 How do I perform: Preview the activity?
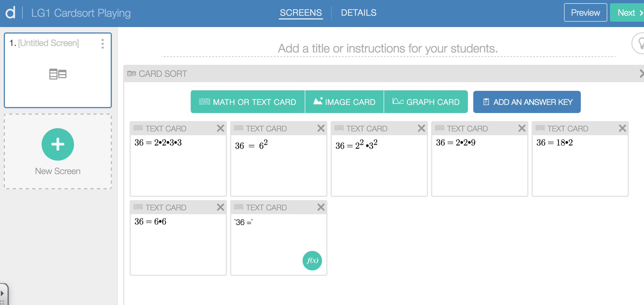tap(585, 13)
